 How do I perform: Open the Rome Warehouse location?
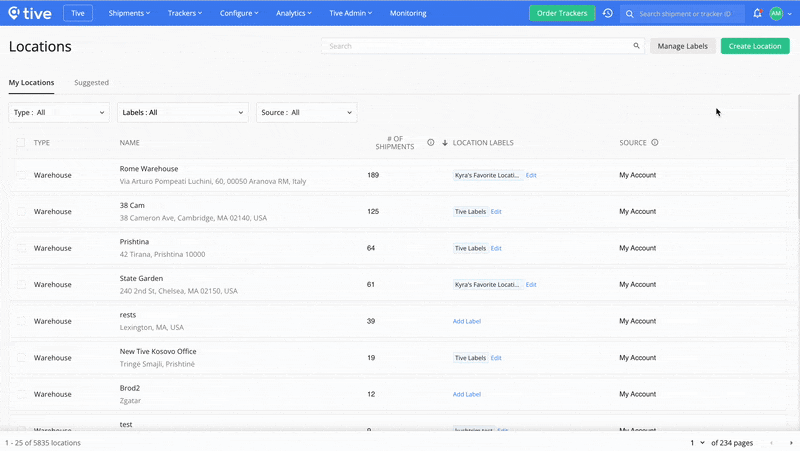pos(149,168)
